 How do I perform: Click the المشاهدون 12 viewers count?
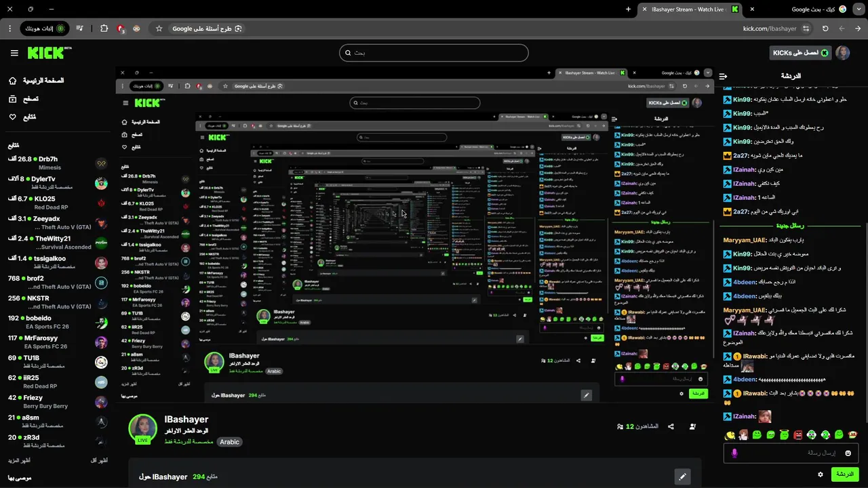(637, 426)
